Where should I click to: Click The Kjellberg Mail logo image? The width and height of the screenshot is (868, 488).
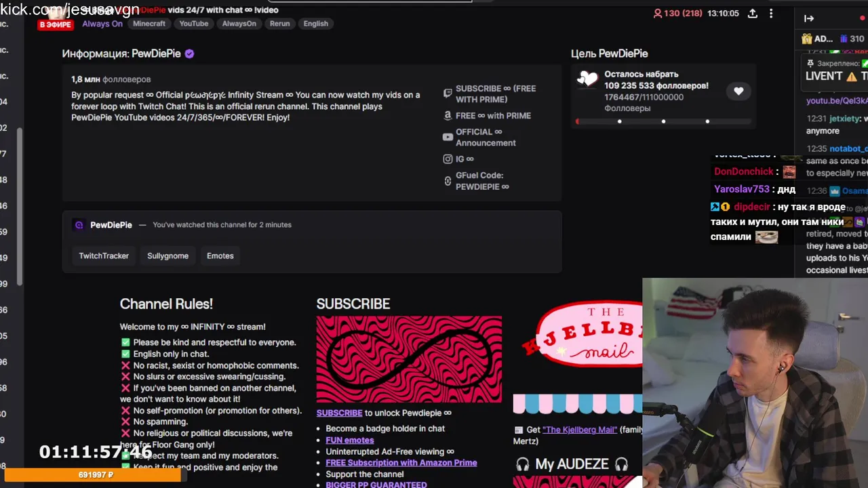[581, 335]
